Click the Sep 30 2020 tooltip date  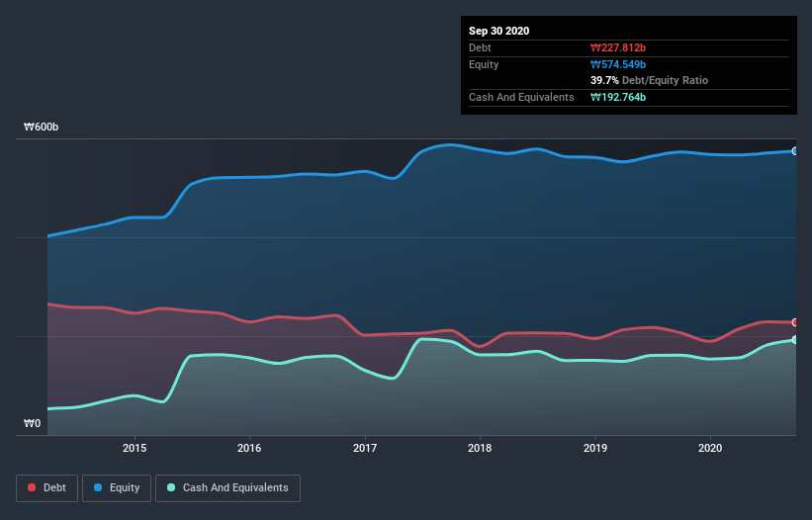click(x=498, y=31)
